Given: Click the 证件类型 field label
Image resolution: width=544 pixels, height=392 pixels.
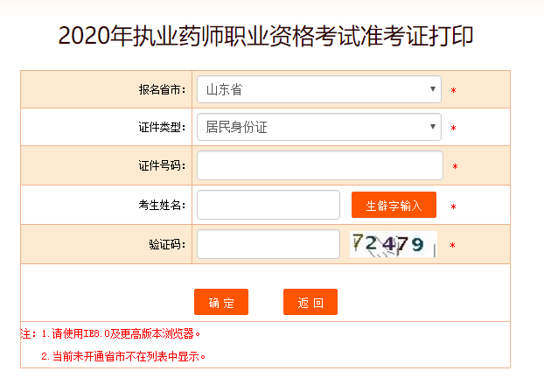Looking at the screenshot, I should [x=162, y=127].
